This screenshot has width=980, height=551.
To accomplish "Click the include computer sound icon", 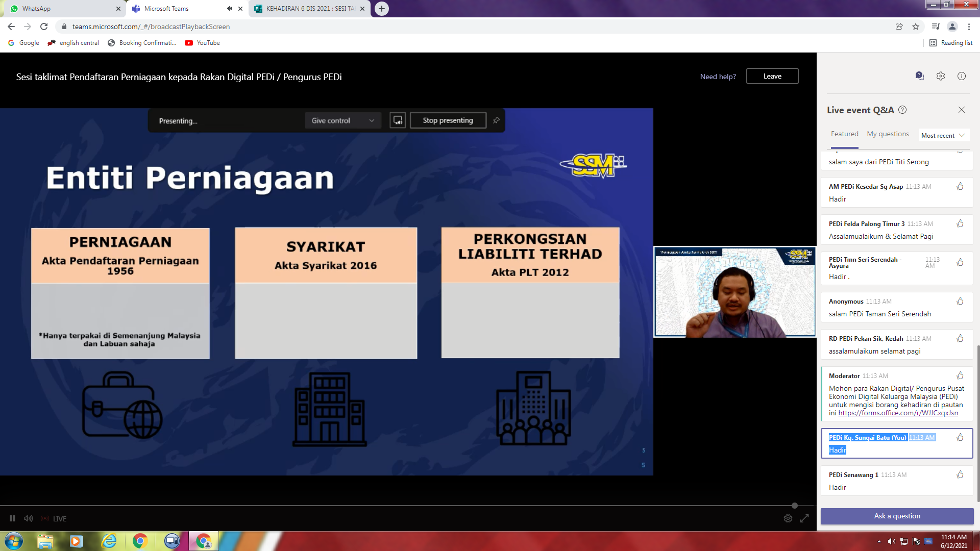I will pos(398,120).
